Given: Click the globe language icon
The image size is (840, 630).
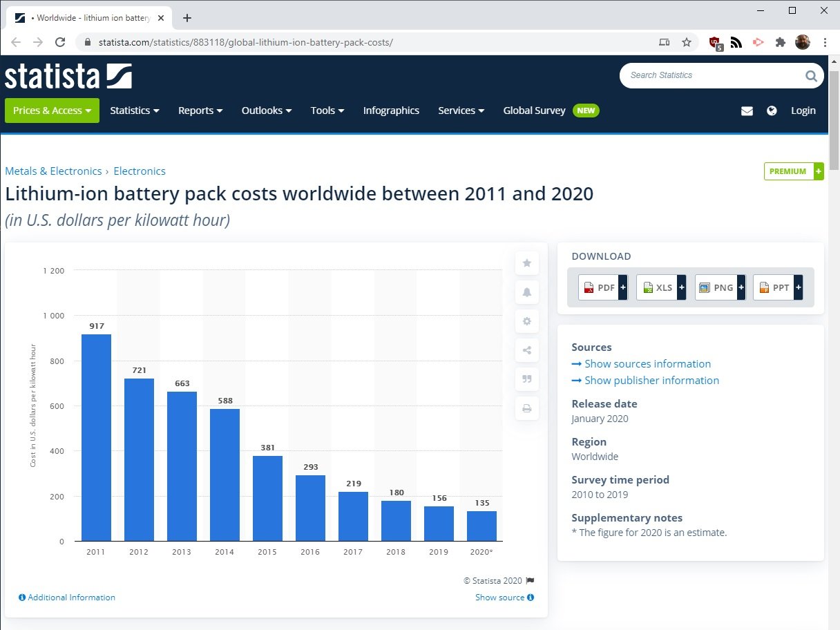Looking at the screenshot, I should 772,111.
